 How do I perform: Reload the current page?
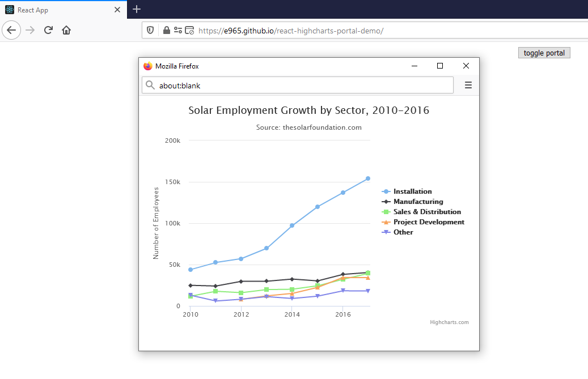tap(48, 30)
